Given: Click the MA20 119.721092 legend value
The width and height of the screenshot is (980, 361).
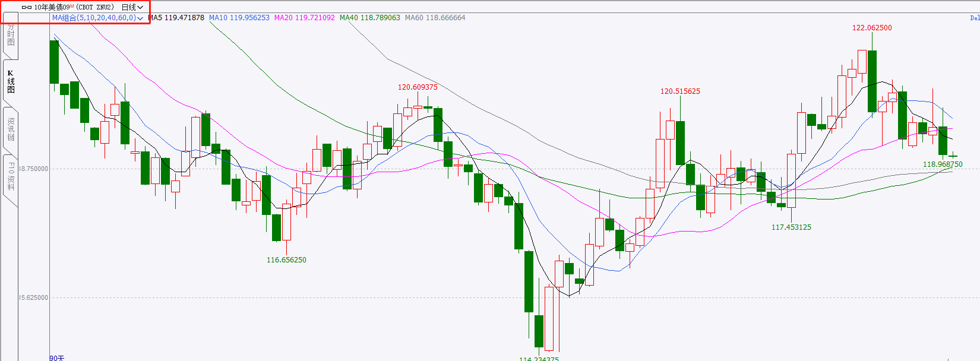Looking at the screenshot, I should (x=304, y=18).
